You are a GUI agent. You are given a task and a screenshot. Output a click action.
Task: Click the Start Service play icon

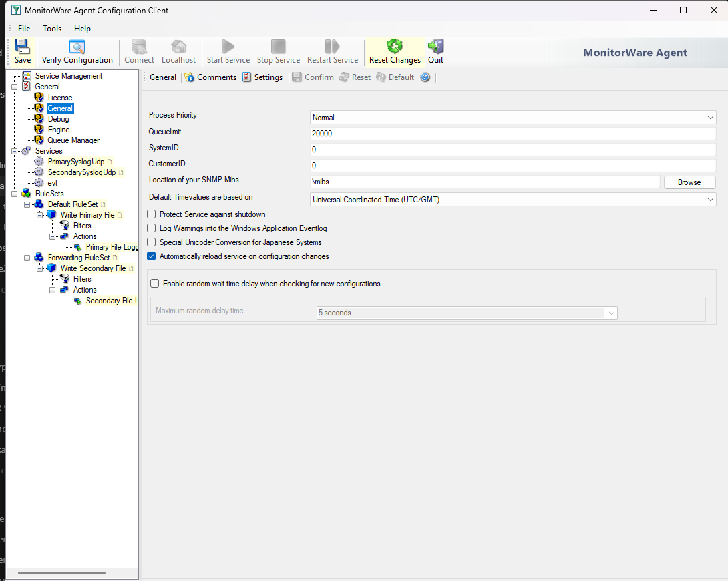tap(228, 47)
